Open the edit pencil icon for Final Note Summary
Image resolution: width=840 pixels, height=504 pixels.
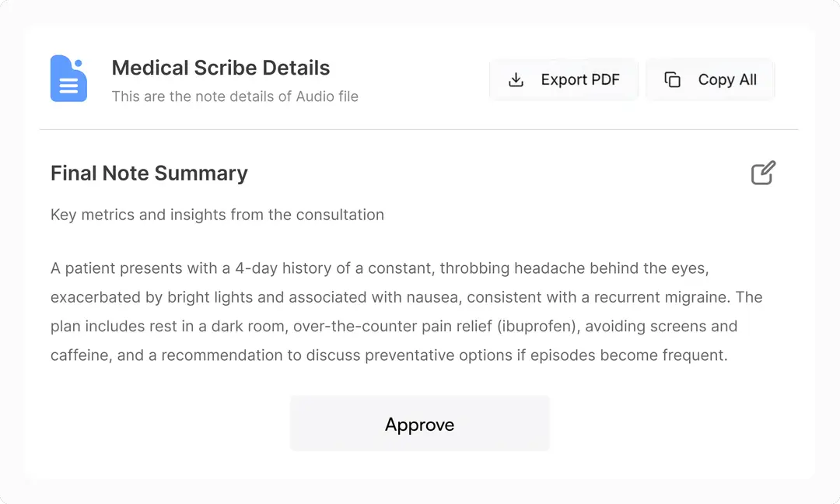(x=763, y=173)
